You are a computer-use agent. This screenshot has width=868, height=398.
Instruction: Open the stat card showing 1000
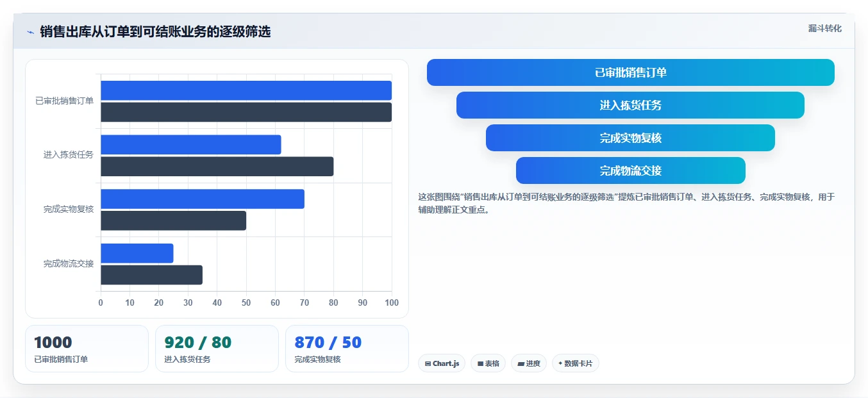pyautogui.click(x=87, y=349)
